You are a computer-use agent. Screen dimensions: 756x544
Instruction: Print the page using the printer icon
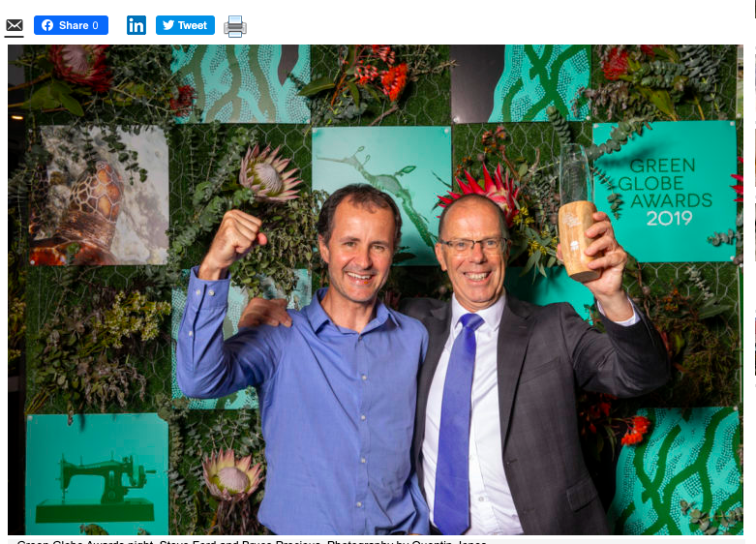(235, 26)
